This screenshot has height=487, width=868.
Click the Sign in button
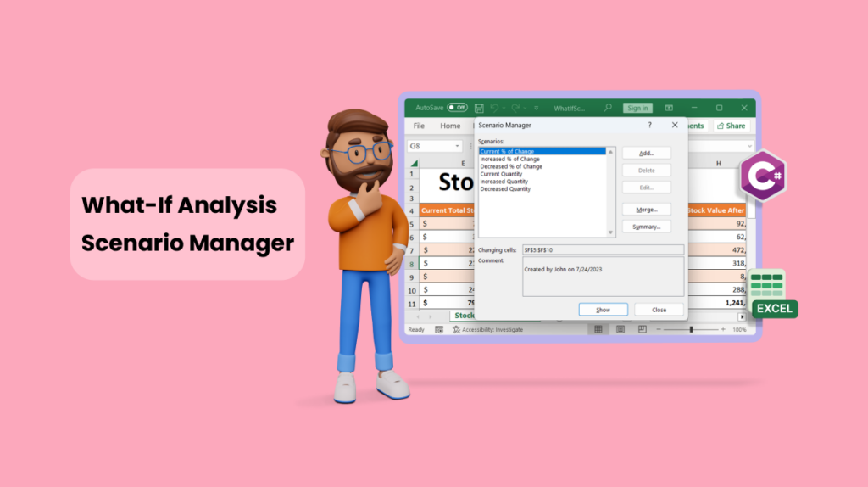(x=637, y=108)
